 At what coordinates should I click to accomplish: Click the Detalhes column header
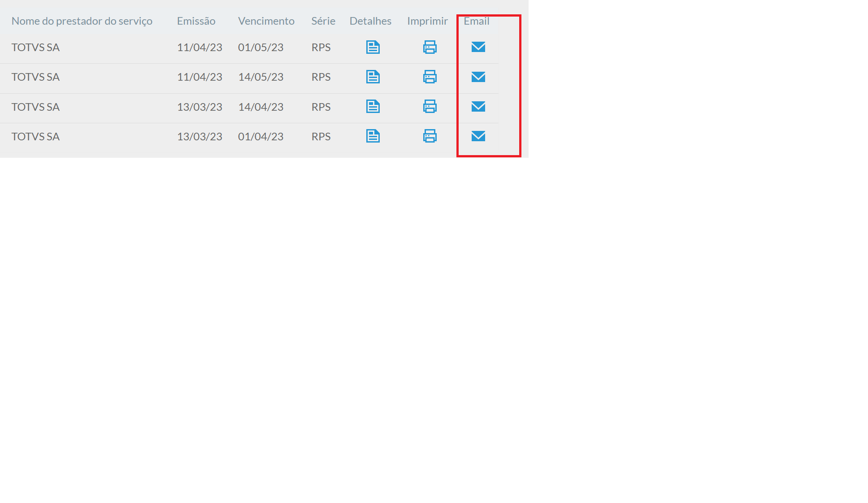tap(370, 21)
